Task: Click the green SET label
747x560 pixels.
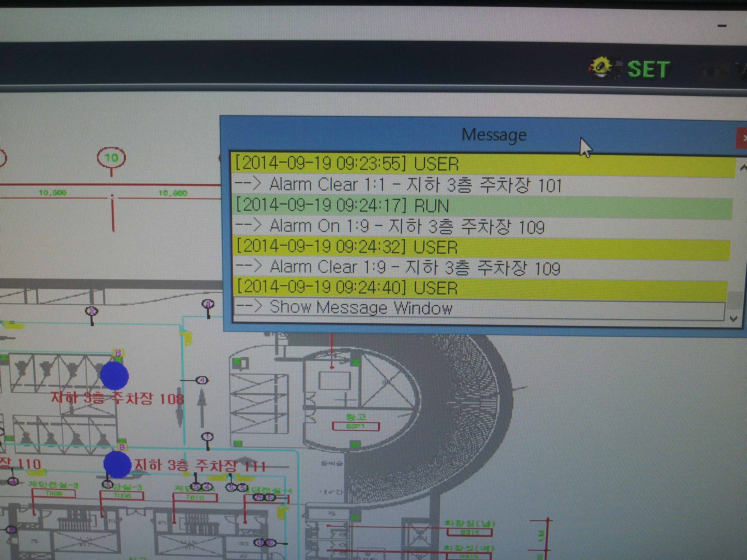Action: pyautogui.click(x=649, y=70)
